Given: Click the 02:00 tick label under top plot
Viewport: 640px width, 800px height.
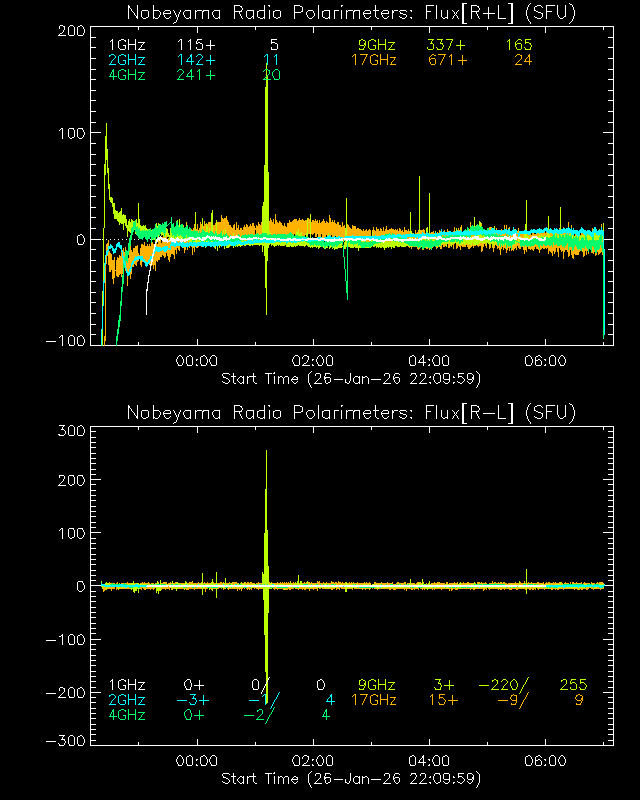Looking at the screenshot, I should [313, 361].
